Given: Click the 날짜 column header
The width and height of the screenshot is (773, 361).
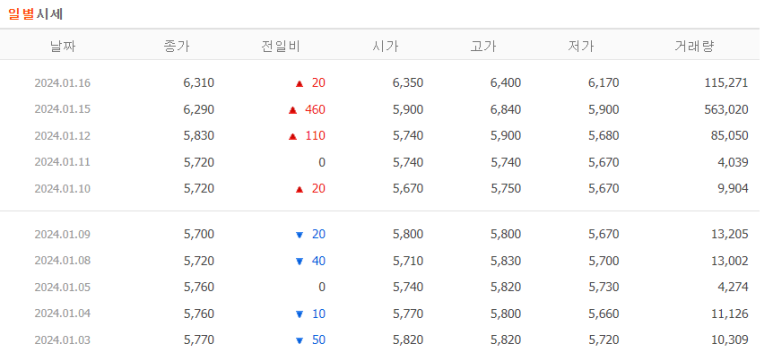Looking at the screenshot, I should pos(63,46).
